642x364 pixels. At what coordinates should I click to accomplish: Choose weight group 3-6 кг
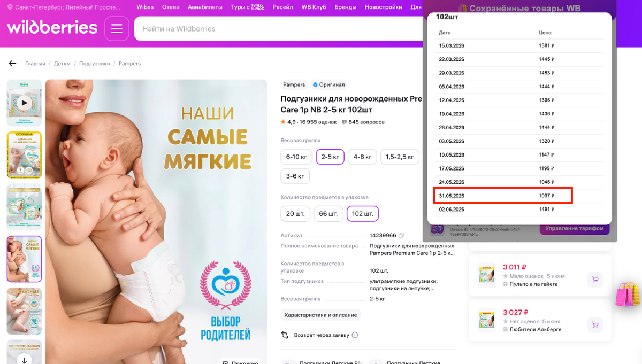click(295, 176)
